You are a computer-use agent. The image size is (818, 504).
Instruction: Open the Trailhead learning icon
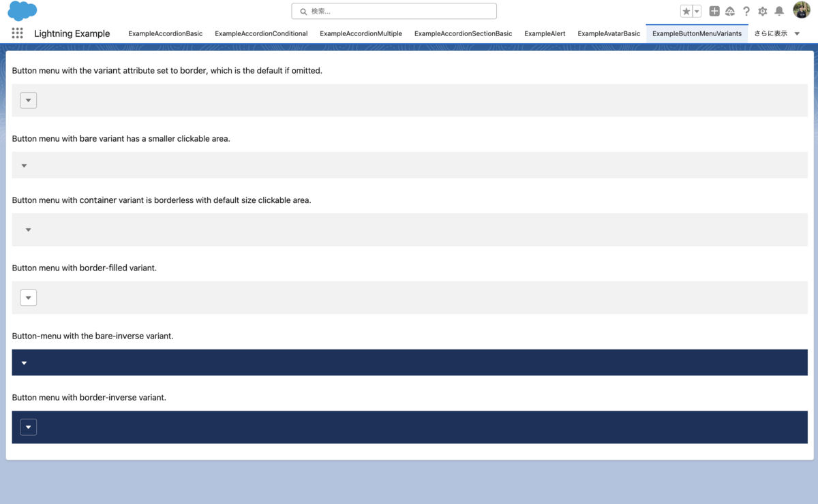pos(729,11)
